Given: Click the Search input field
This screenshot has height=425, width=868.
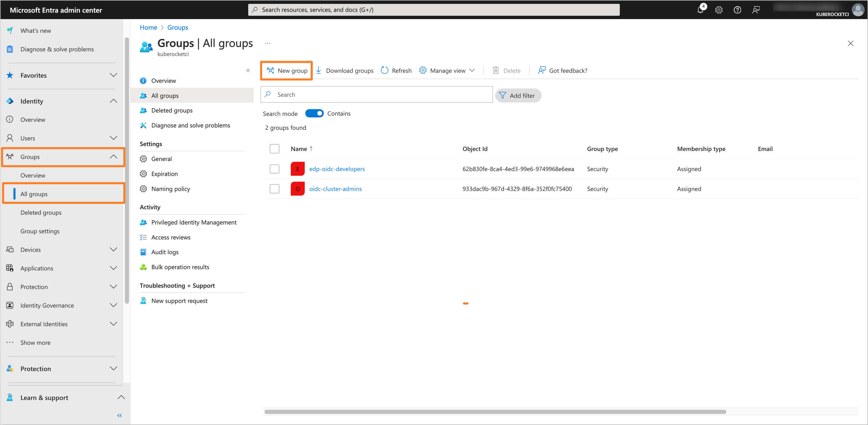Looking at the screenshot, I should (x=377, y=94).
